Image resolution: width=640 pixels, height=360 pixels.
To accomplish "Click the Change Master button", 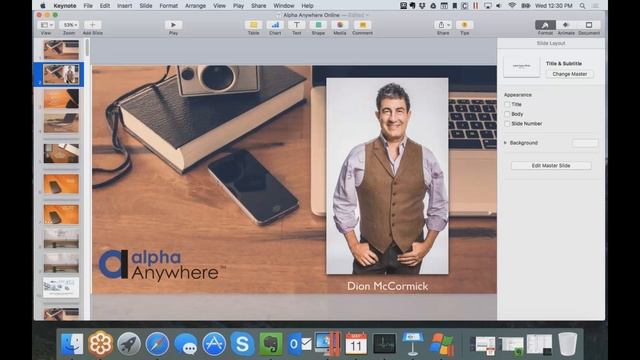I will [x=569, y=74].
